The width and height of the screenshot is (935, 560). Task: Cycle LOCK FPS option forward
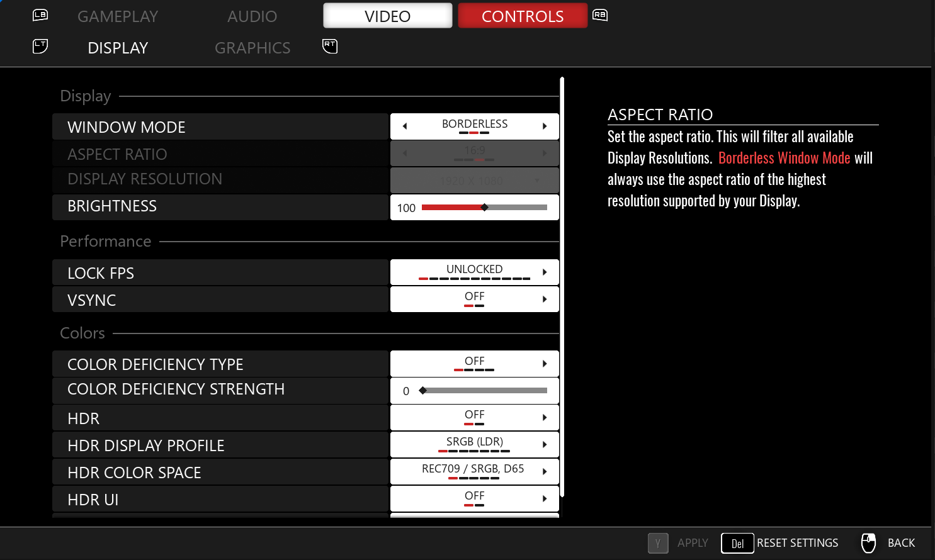(x=545, y=272)
